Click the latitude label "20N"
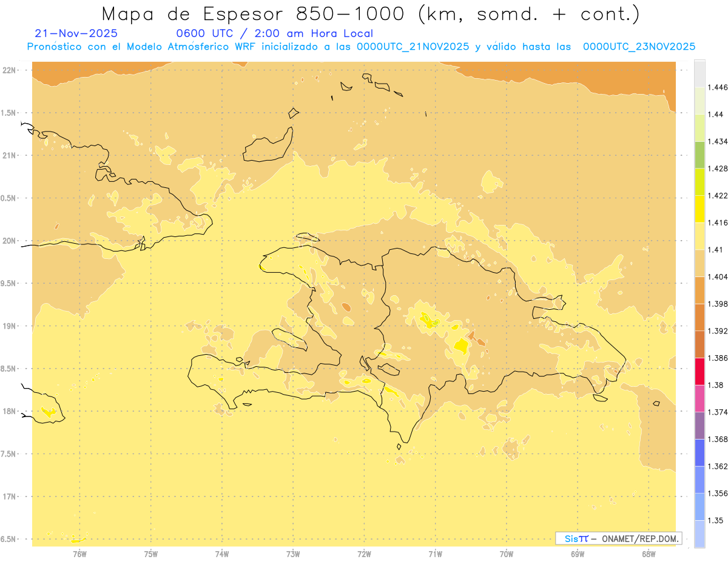Viewport: 728px width, 562px height. pos(8,241)
